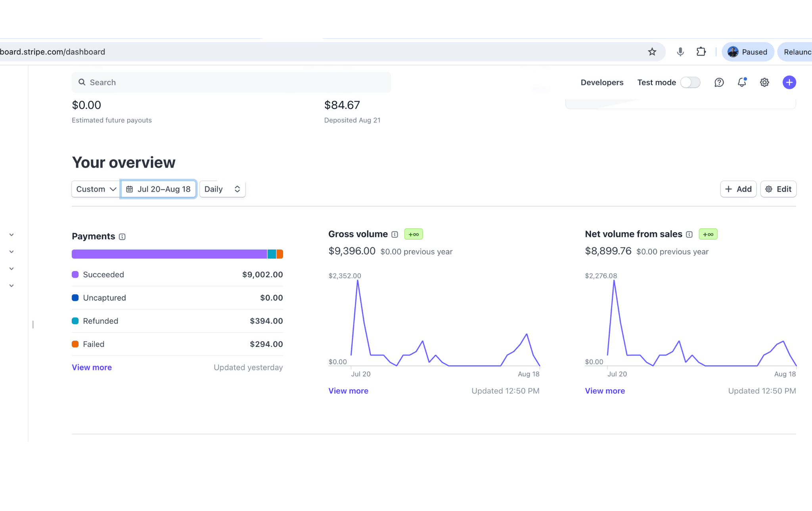Screen dimensions: 812x511
Task: Open the Daily interval dropdown
Action: click(x=222, y=189)
